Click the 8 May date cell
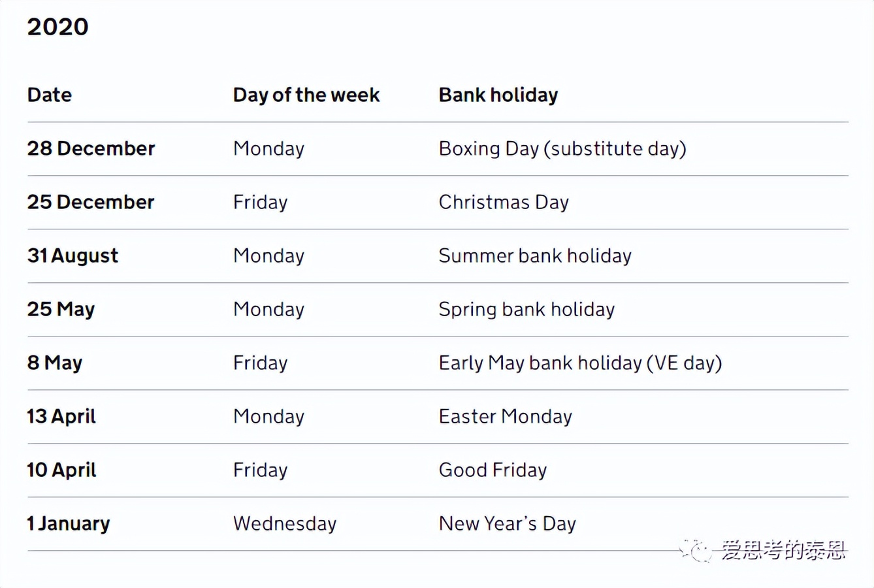The image size is (874, 588). (x=55, y=363)
